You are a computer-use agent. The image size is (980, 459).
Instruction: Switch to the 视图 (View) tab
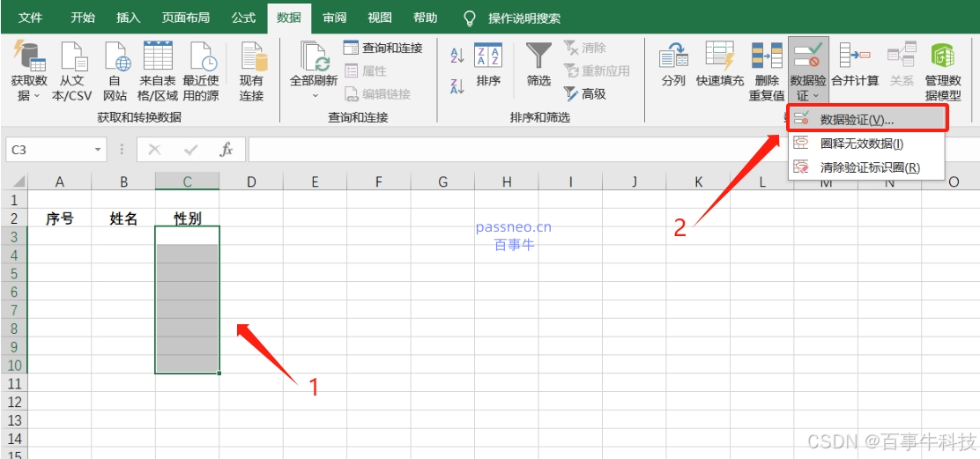379,18
